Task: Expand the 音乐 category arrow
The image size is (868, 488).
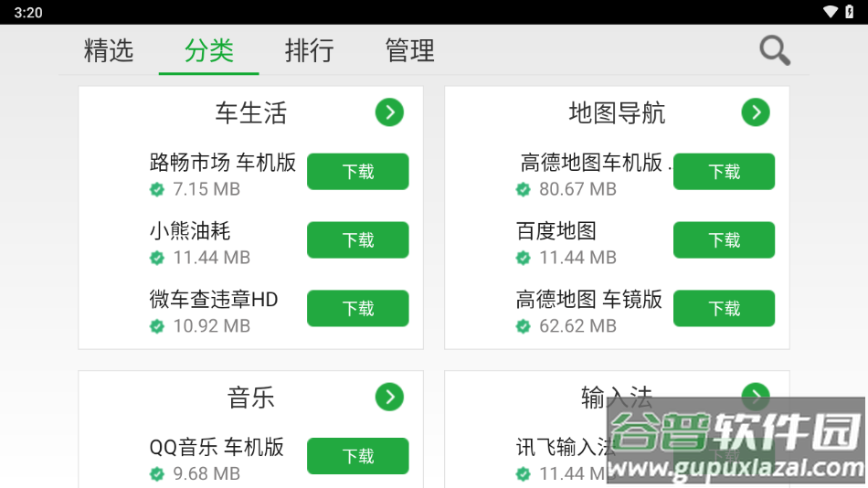Action: [390, 398]
